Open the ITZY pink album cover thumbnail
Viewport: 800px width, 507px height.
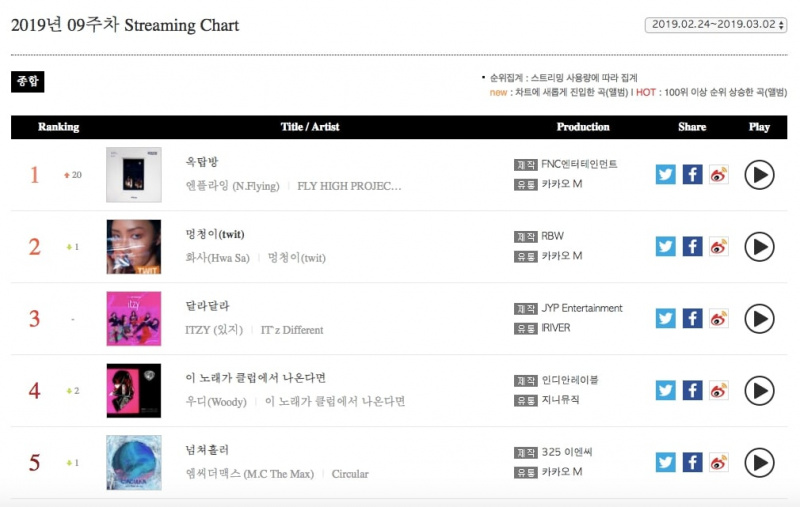click(134, 319)
